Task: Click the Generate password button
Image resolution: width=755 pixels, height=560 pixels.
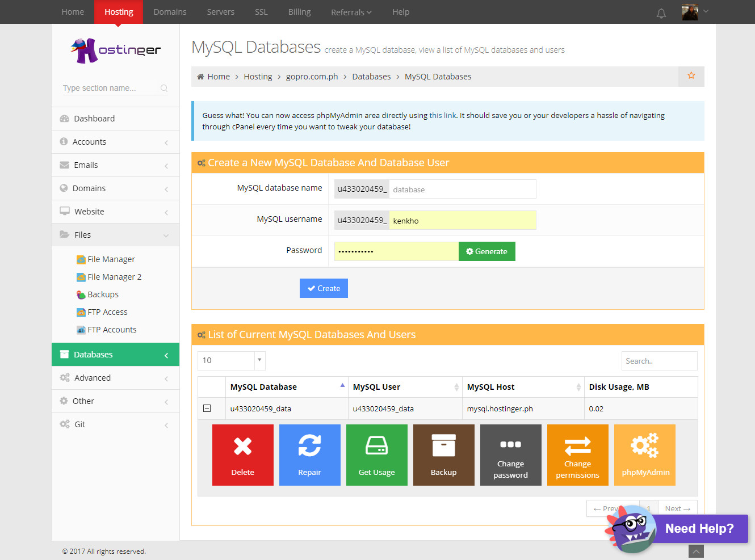Action: [487, 251]
